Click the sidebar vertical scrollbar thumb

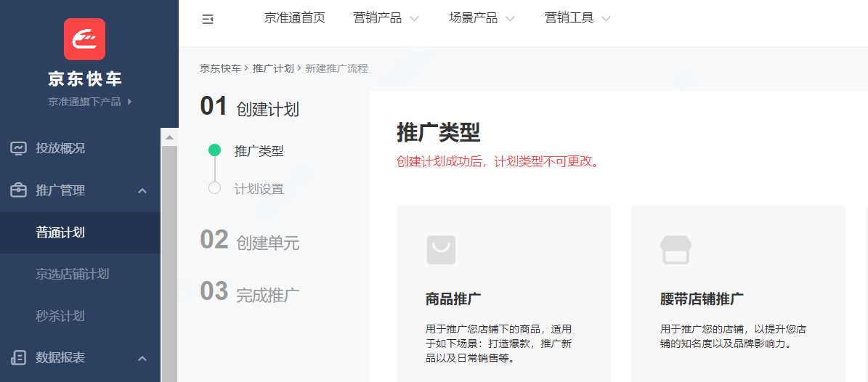(169, 264)
